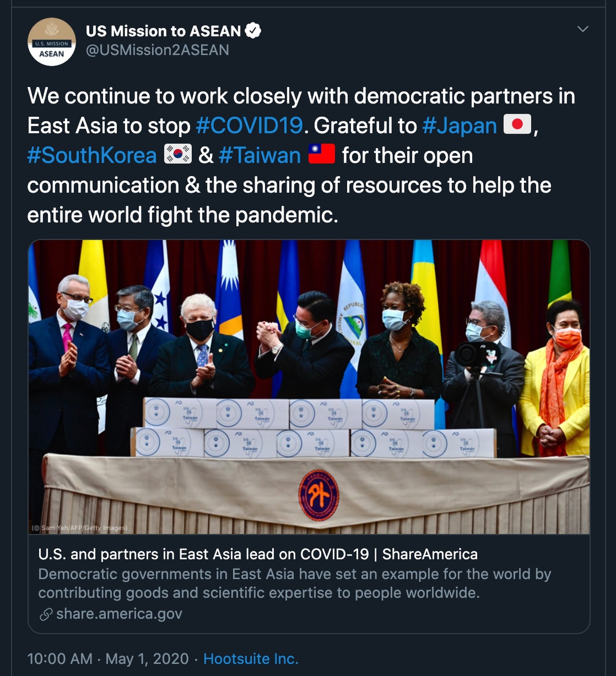Viewport: 616px width, 676px height.
Task: Open the tweet options chevron menu
Action: pos(583,29)
